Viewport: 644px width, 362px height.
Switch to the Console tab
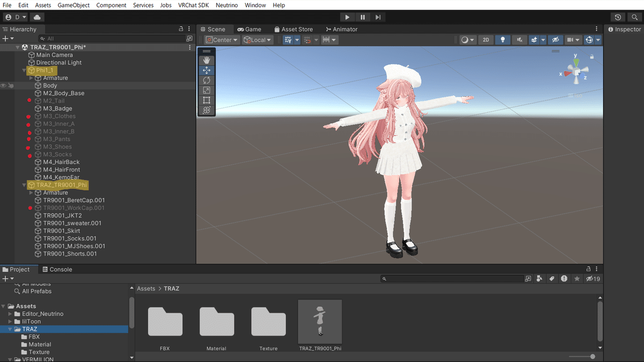pyautogui.click(x=57, y=269)
